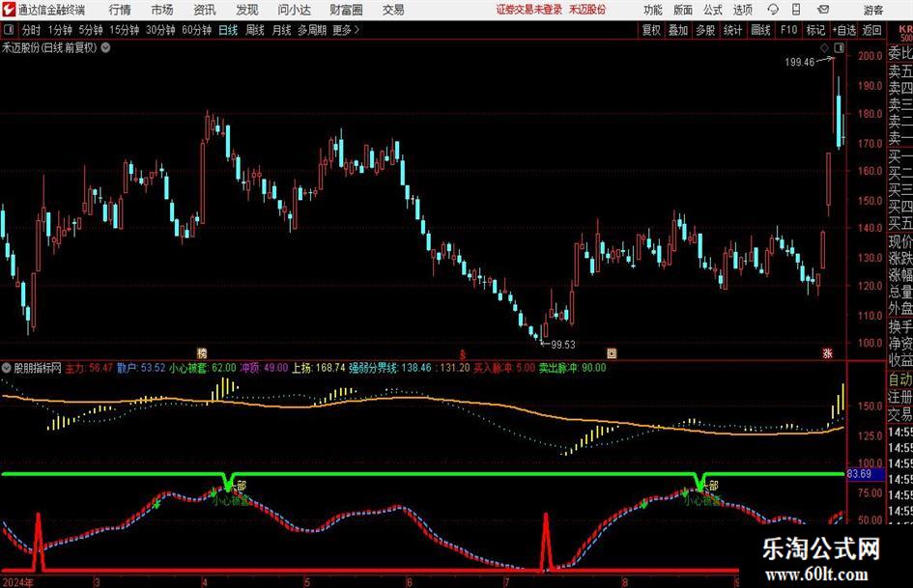The height and width of the screenshot is (588, 913).
Task: Click the red S marker near June
Action: pos(463,354)
